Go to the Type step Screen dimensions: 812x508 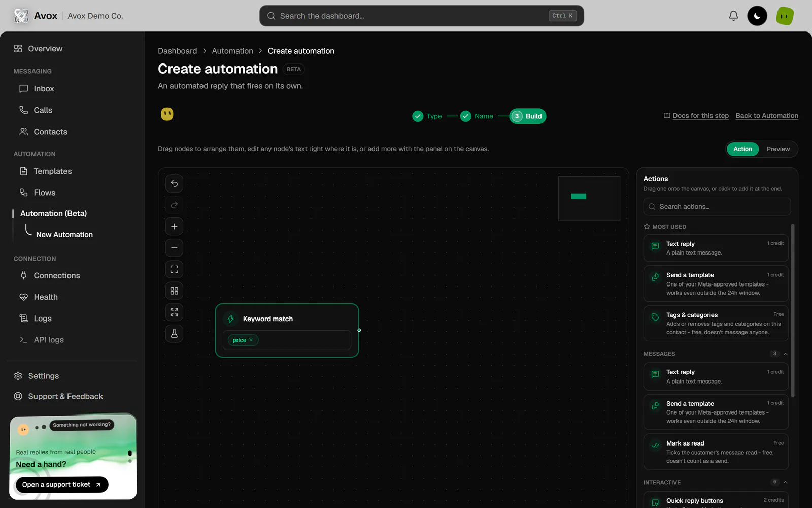click(427, 116)
